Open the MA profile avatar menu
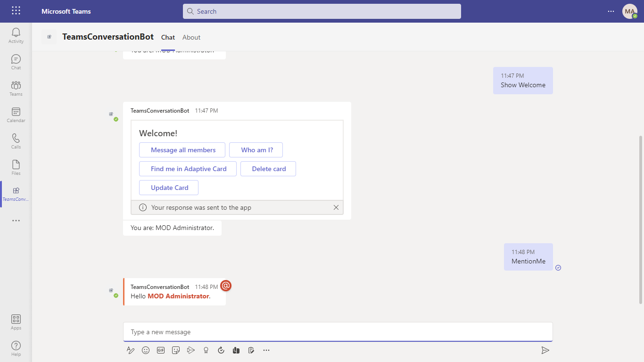This screenshot has height=362, width=644. (x=630, y=11)
